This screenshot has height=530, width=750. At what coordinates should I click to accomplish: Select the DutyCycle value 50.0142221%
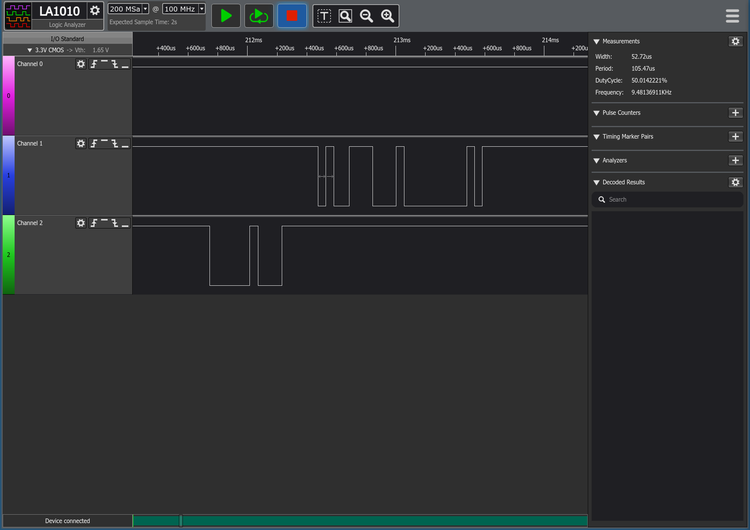point(649,80)
